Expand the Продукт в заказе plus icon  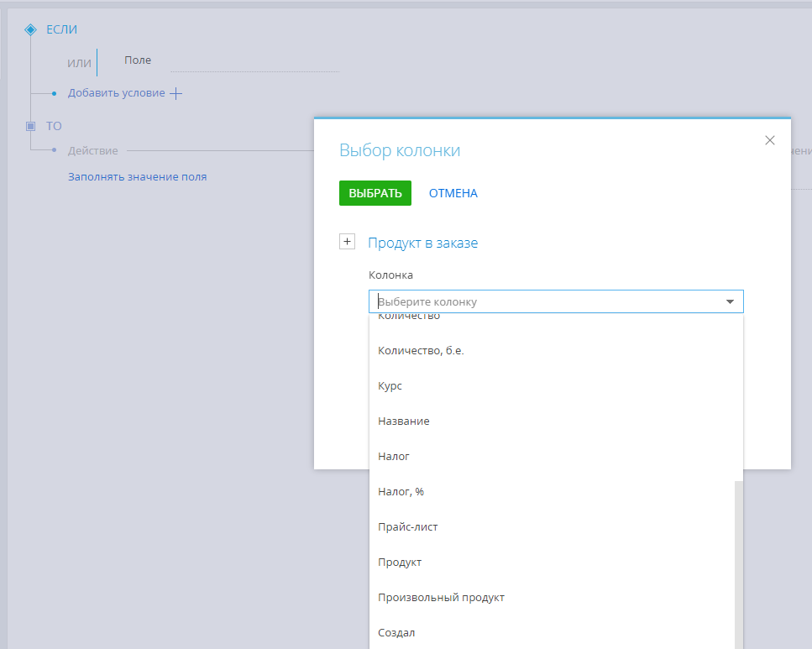click(x=348, y=242)
